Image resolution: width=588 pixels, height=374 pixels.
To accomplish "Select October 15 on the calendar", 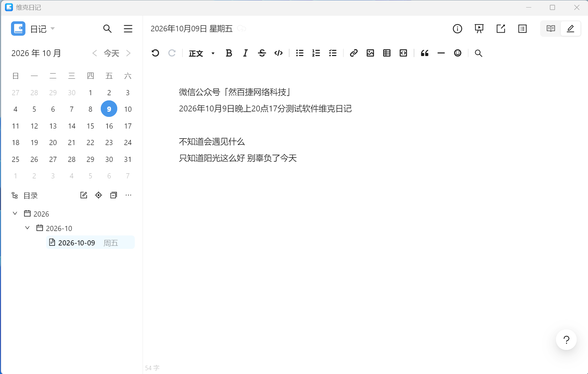I will coord(90,126).
